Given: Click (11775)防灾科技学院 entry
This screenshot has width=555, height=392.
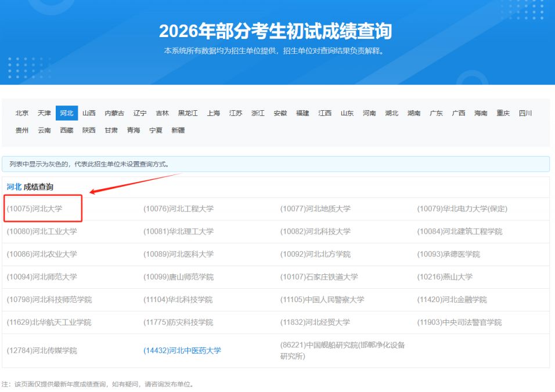Looking at the screenshot, I should coord(178,322).
